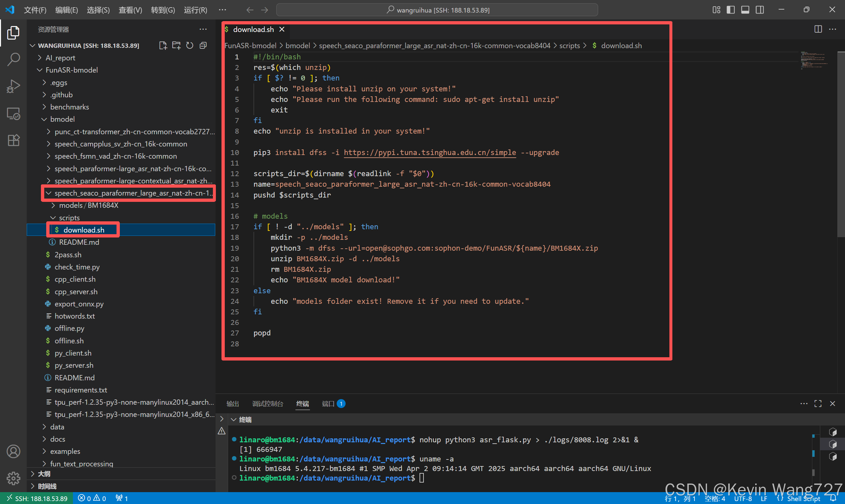The height and width of the screenshot is (504, 845).
Task: Switch to the 输出 panel tab
Action: pyautogui.click(x=232, y=403)
